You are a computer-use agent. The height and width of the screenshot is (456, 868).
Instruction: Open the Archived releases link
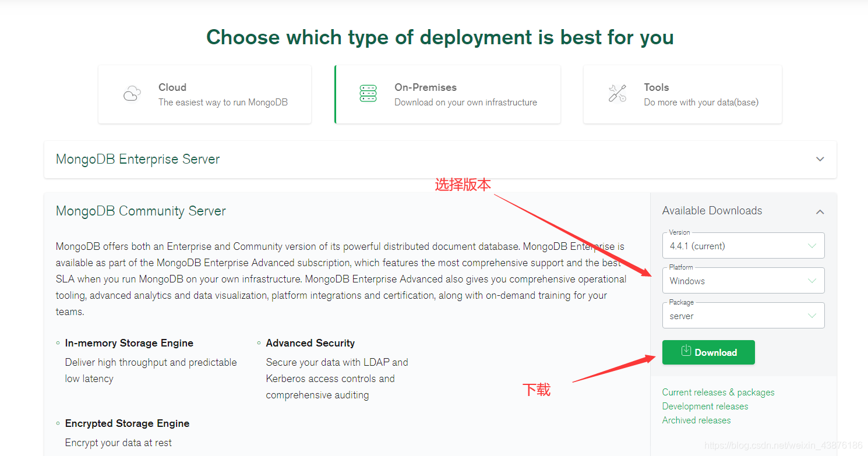(x=696, y=420)
